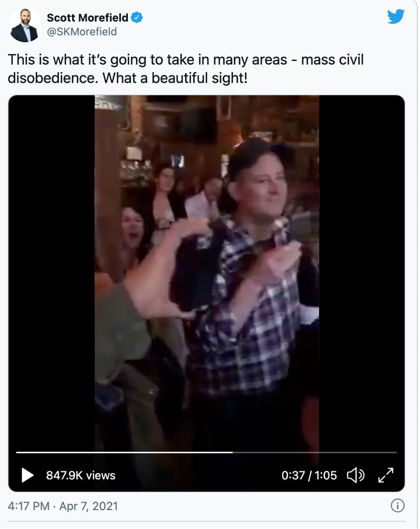The height and width of the screenshot is (529, 420).
Task: Open the tweet info circle icon
Action: click(398, 506)
